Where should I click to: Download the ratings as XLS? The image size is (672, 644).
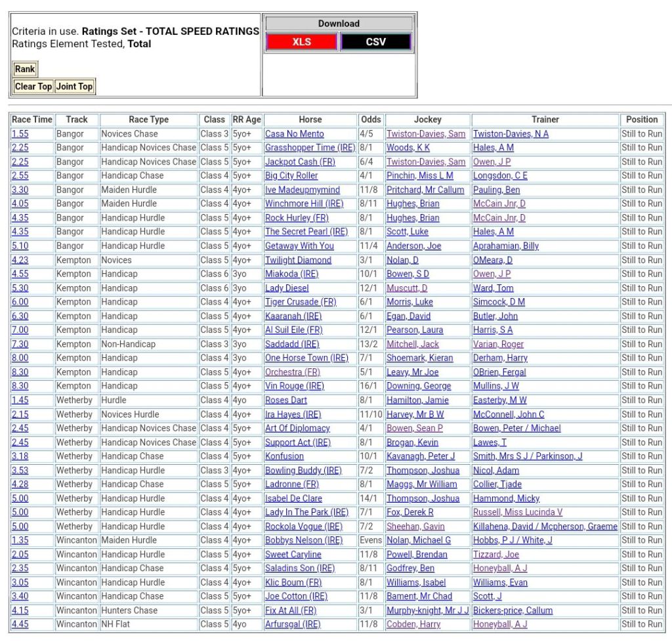point(301,42)
